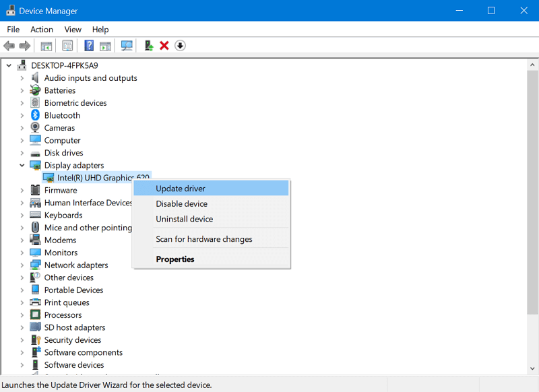Select the Monitors category icon

tap(35, 253)
